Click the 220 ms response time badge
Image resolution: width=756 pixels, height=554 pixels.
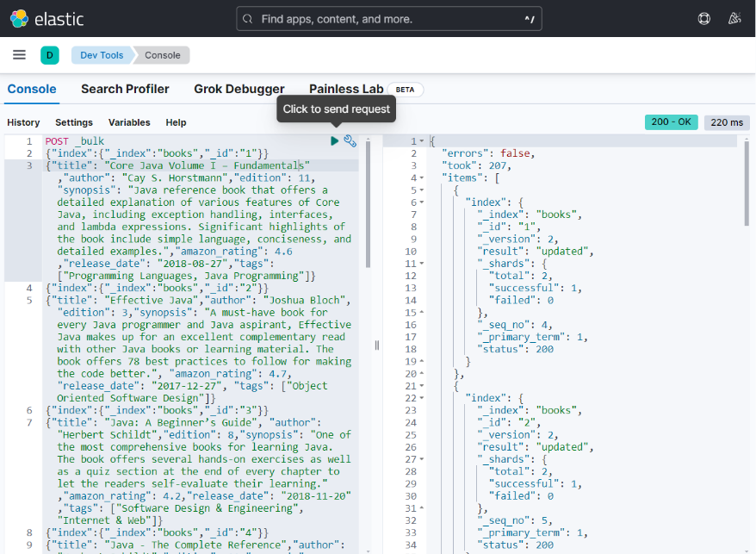[727, 122]
